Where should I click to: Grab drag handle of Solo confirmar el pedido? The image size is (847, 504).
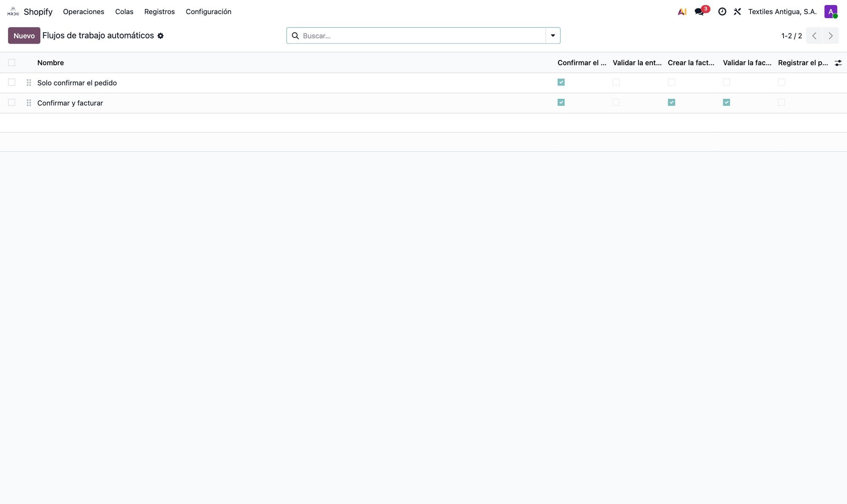(29, 83)
